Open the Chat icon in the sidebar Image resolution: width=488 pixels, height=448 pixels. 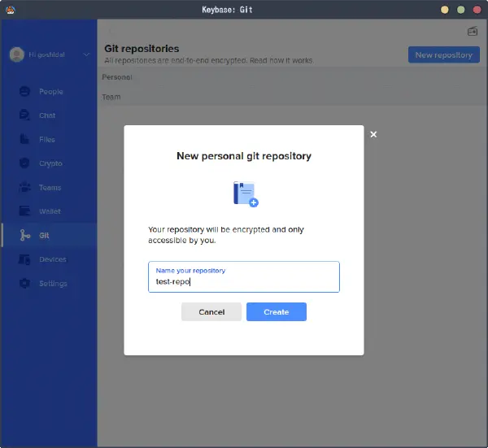click(24, 115)
